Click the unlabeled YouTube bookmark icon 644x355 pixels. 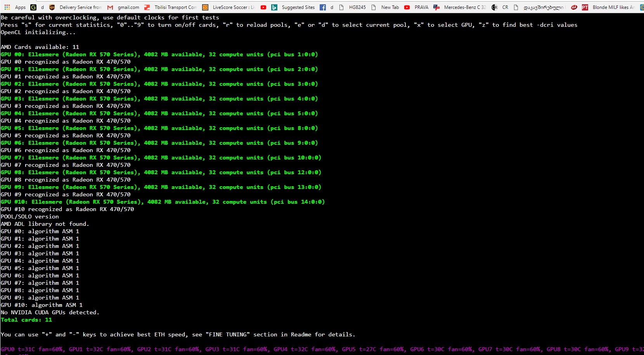pos(263,7)
